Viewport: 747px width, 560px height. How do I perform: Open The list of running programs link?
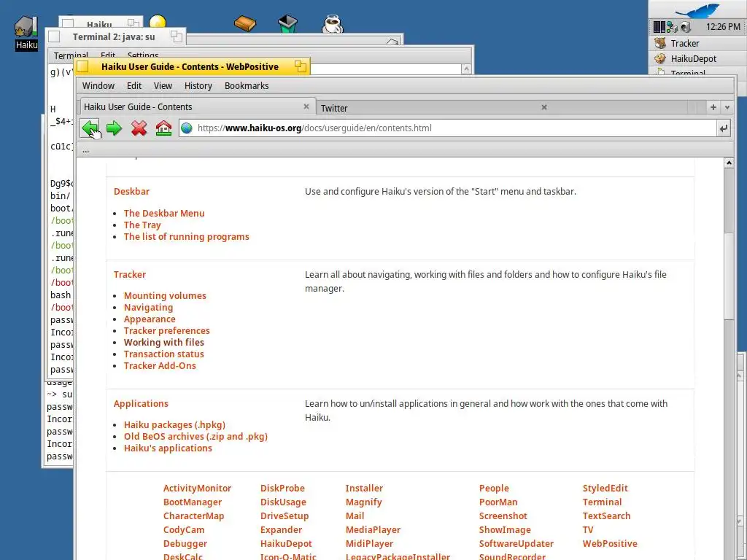point(186,237)
